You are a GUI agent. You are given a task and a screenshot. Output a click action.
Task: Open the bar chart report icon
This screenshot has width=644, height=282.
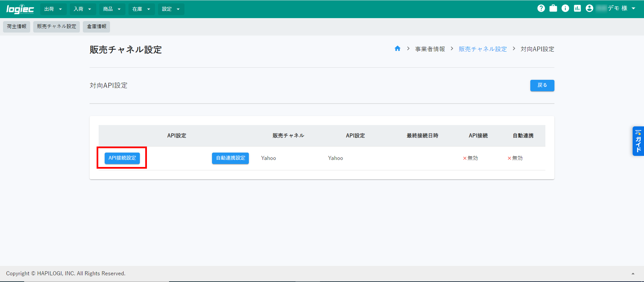(577, 8)
